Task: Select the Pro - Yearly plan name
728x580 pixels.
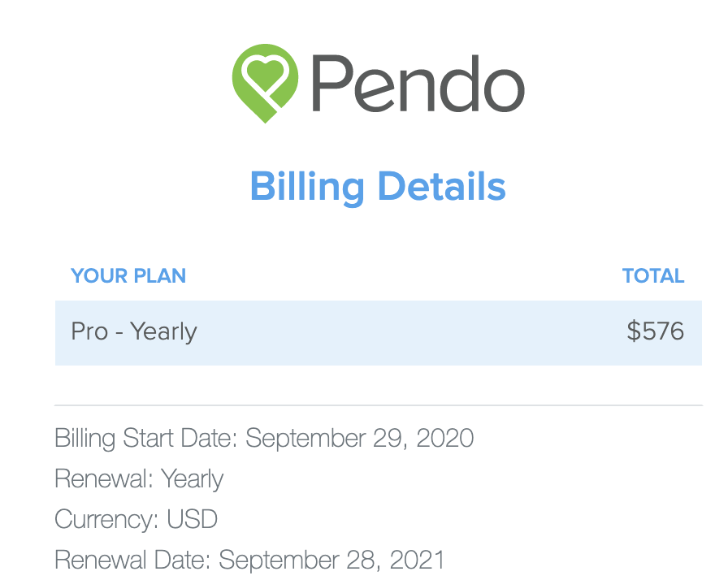Action: tap(134, 332)
